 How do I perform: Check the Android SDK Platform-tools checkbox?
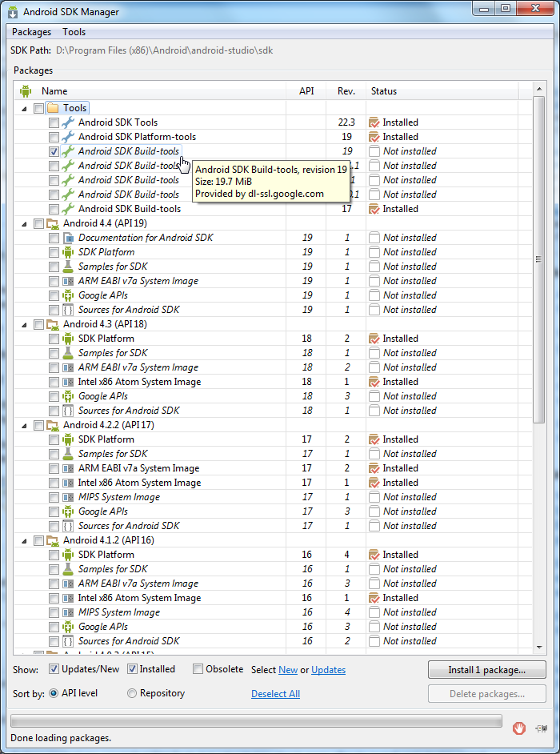54,137
